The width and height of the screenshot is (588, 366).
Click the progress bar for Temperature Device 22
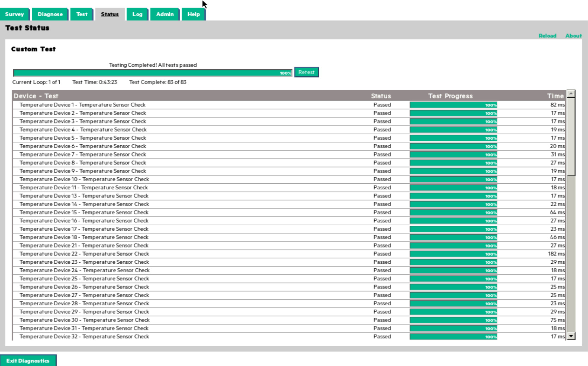[x=453, y=254]
